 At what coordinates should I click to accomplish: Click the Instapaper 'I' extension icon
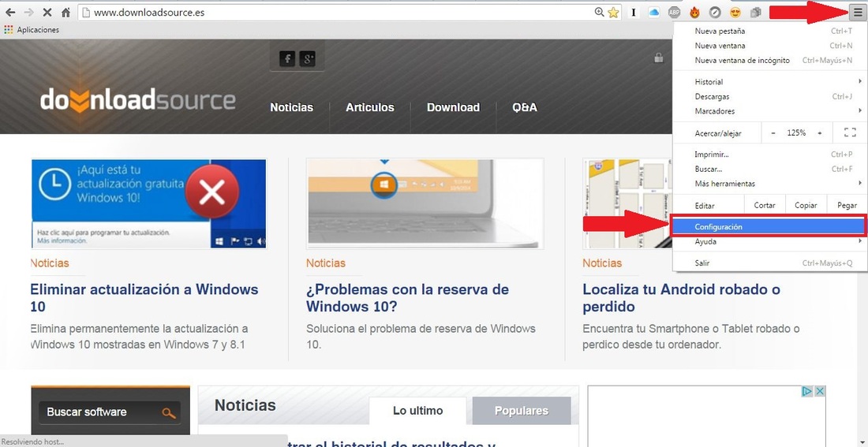pyautogui.click(x=634, y=12)
